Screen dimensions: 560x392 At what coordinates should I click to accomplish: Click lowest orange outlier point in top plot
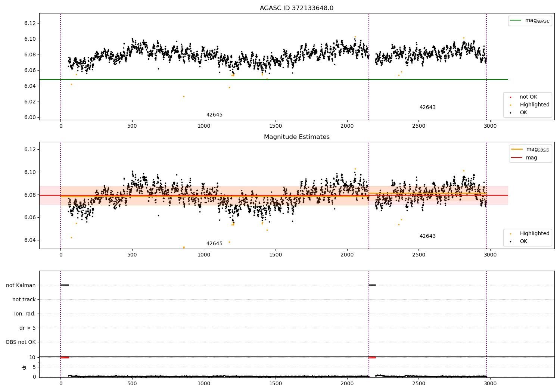(184, 96)
